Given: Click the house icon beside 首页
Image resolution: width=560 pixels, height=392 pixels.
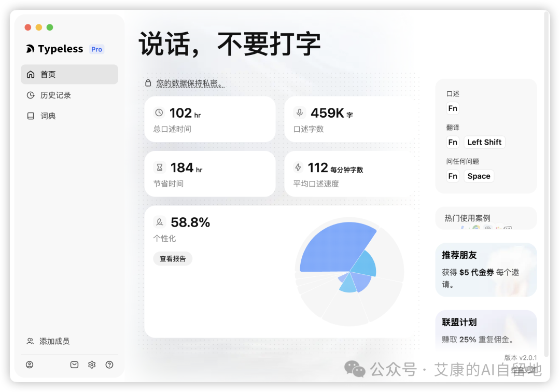Looking at the screenshot, I should click(x=31, y=74).
